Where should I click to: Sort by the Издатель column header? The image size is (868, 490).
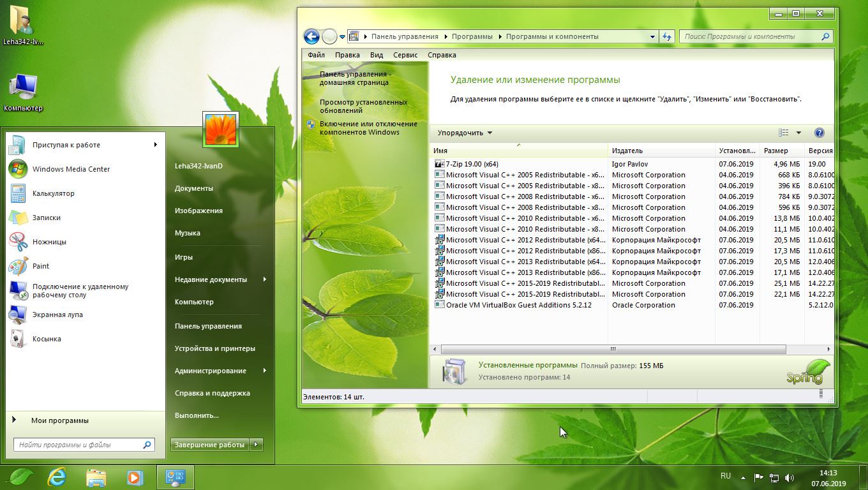(x=662, y=151)
